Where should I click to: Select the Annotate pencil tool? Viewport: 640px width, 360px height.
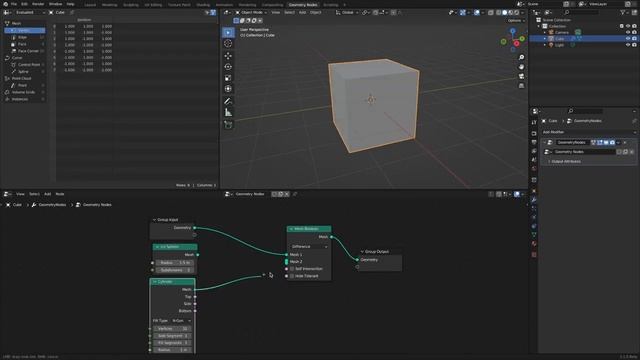coord(228,101)
